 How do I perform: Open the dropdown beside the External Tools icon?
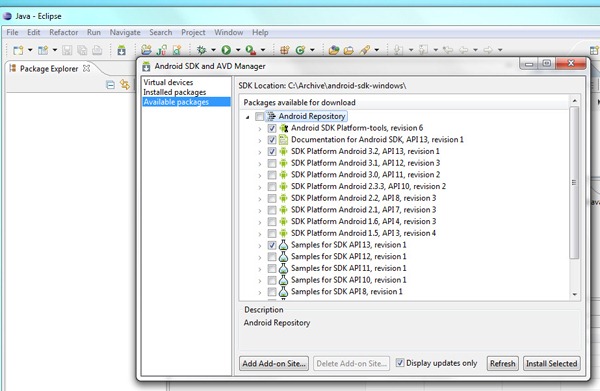click(263, 50)
